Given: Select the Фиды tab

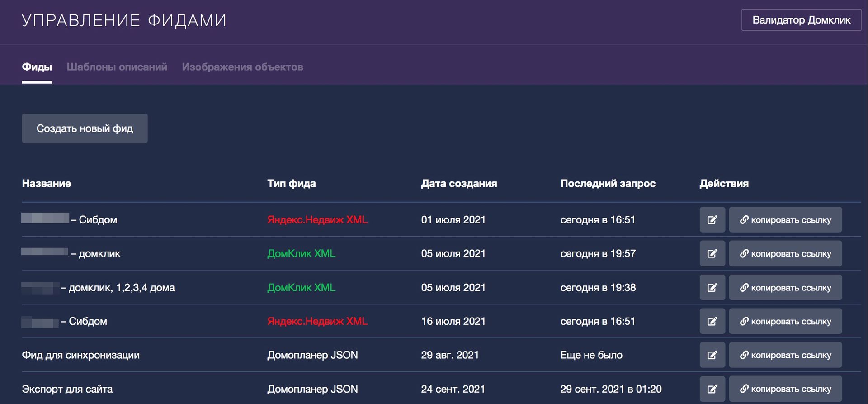Looking at the screenshot, I should tap(37, 67).
